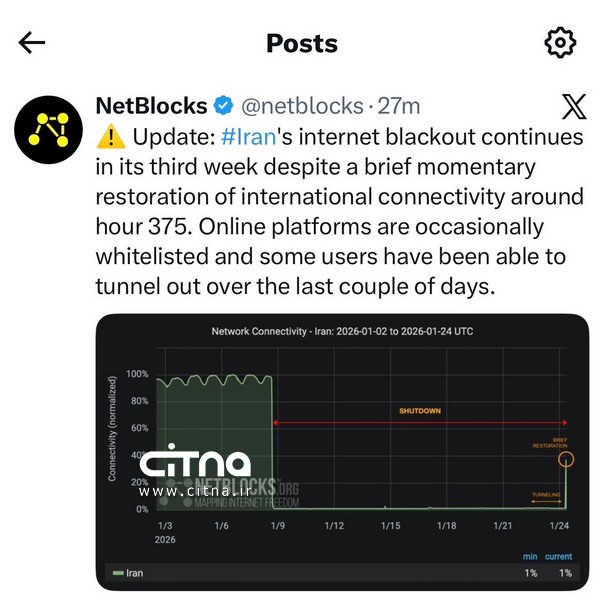This screenshot has width=604, height=600.
Task: Tap the back arrow
Action: 32,43
